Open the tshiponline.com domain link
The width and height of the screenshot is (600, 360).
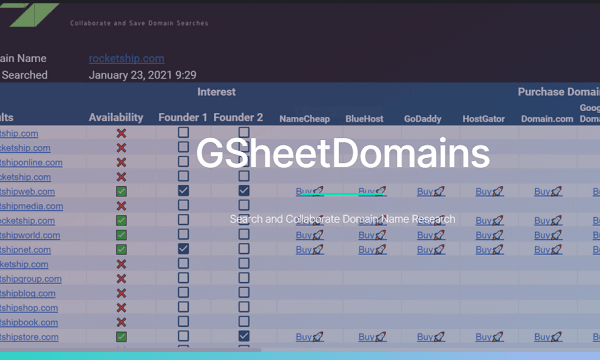(31, 163)
